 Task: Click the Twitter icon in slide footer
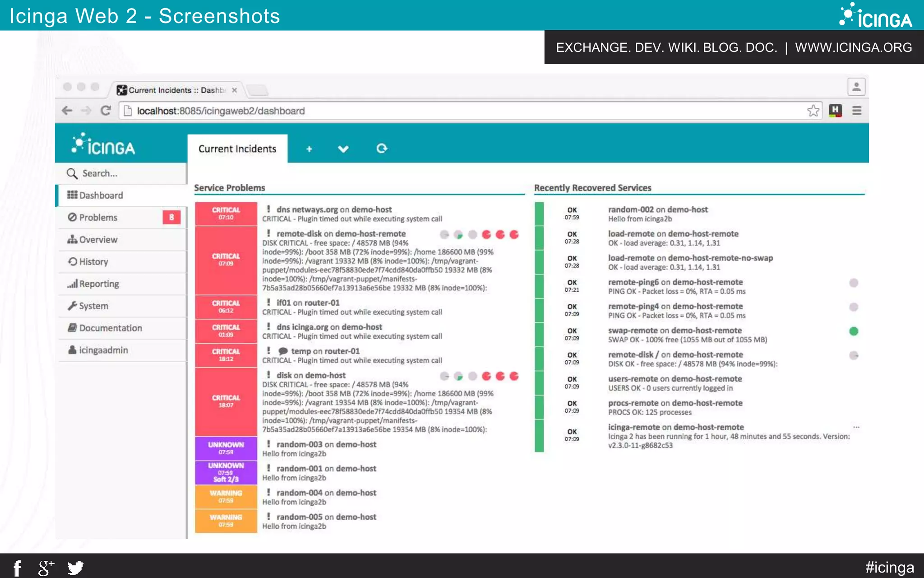[x=75, y=568]
